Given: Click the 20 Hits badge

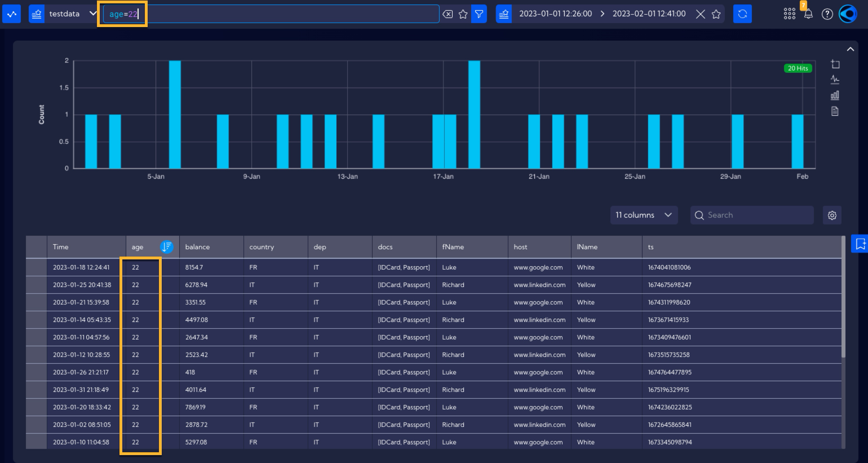Looking at the screenshot, I should pyautogui.click(x=798, y=68).
